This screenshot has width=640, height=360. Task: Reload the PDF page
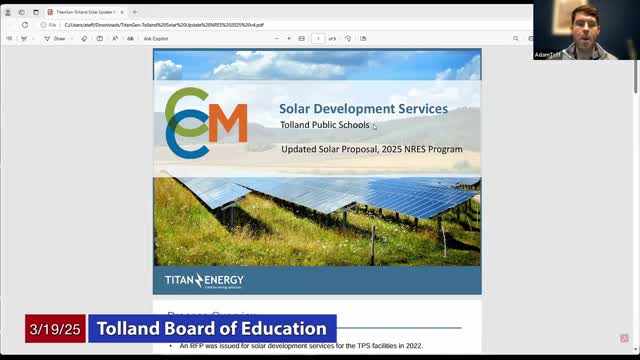point(25,25)
